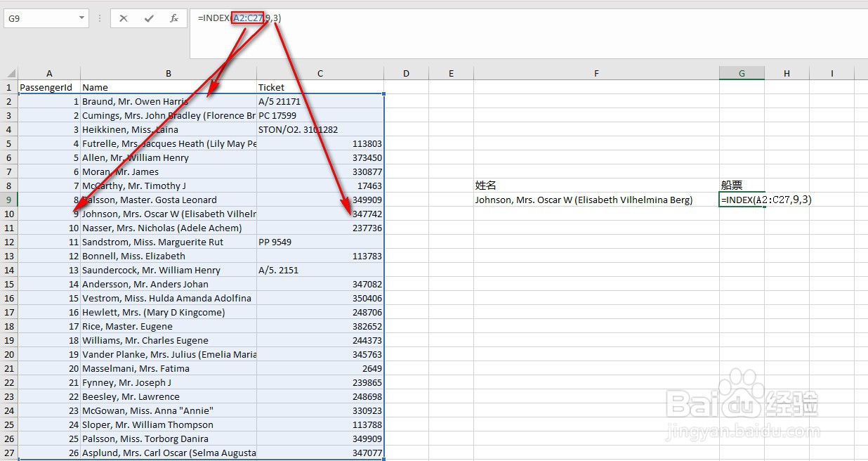Select cell with Williams, Mr. Charles Eugene

pyautogui.click(x=169, y=340)
